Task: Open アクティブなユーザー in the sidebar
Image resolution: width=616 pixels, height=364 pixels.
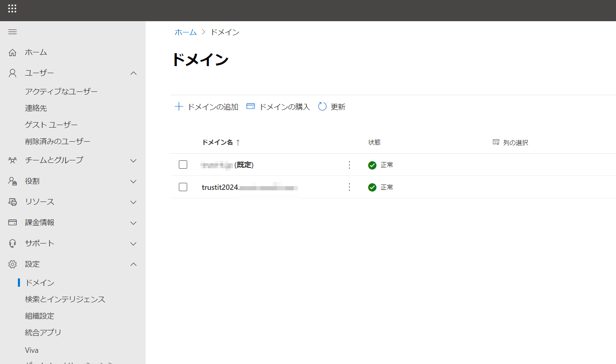Action: point(61,91)
